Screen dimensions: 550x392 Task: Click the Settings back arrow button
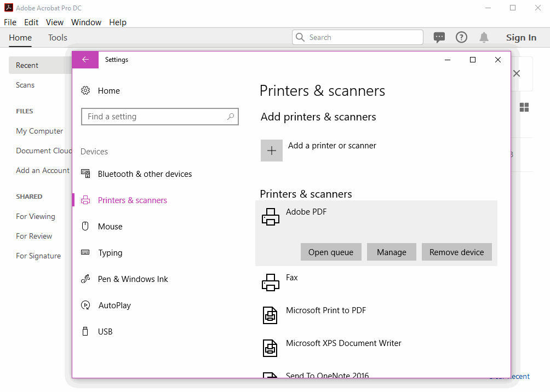point(85,60)
